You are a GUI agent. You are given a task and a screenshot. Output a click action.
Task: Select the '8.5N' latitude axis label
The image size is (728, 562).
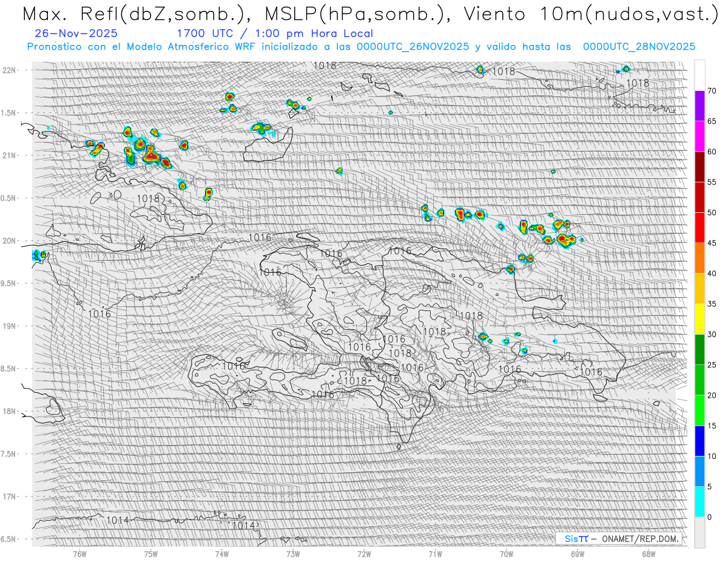(x=9, y=369)
